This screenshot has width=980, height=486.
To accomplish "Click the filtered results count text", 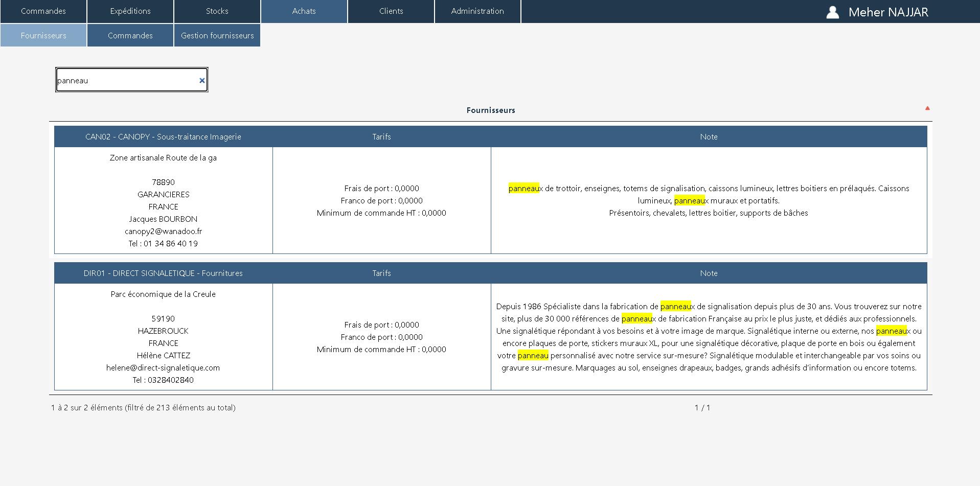I will tap(143, 407).
